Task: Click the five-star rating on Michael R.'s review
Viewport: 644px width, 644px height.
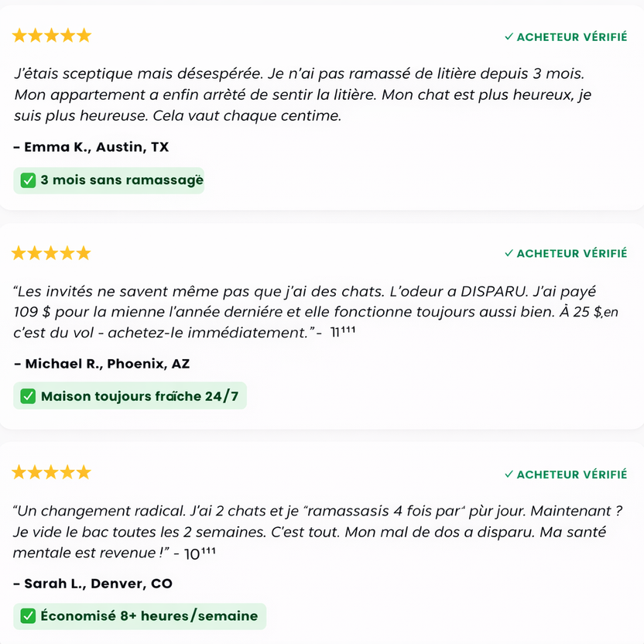Action: [52, 253]
